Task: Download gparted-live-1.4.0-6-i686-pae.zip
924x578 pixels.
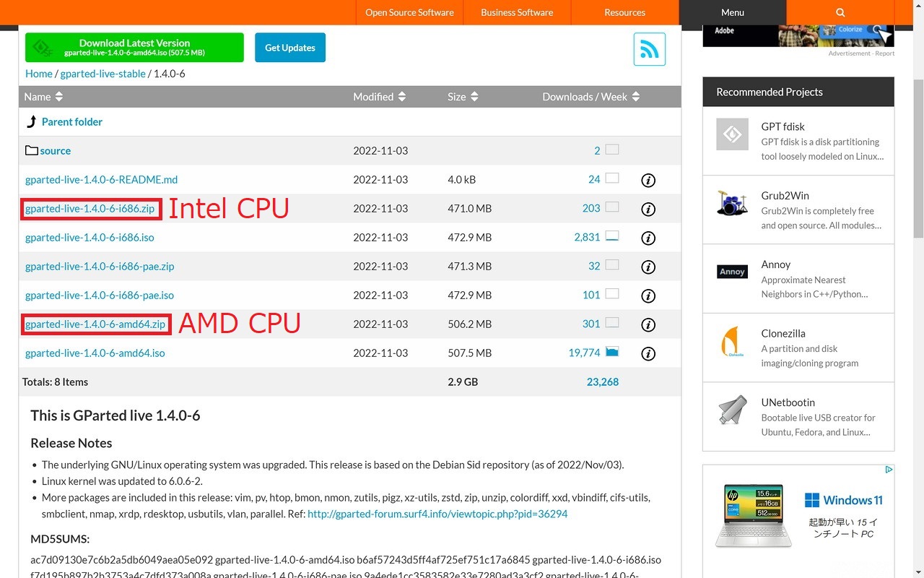Action: point(100,267)
